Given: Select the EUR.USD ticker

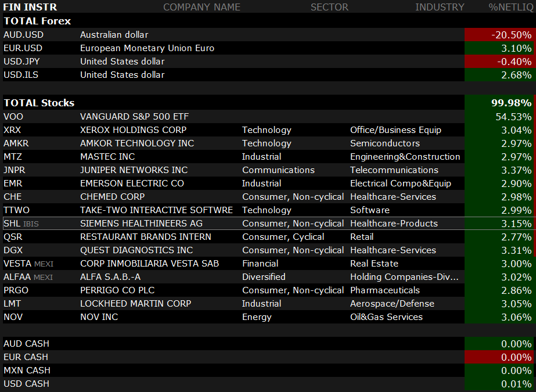Looking at the screenshot, I should click(x=23, y=48).
